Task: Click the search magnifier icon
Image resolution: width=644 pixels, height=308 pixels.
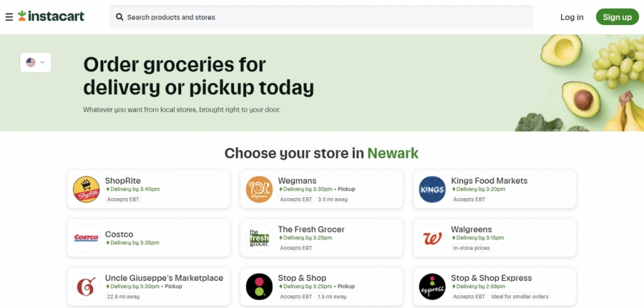Action: click(x=119, y=17)
